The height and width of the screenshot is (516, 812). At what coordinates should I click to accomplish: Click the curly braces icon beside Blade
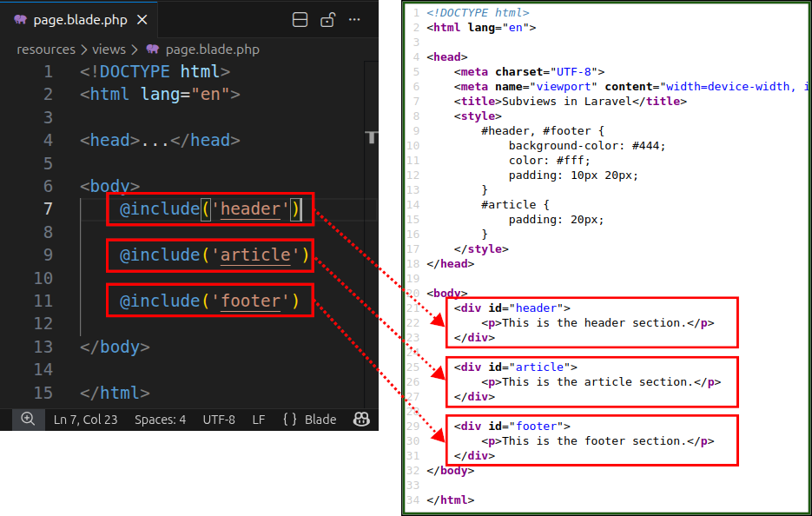(290, 419)
